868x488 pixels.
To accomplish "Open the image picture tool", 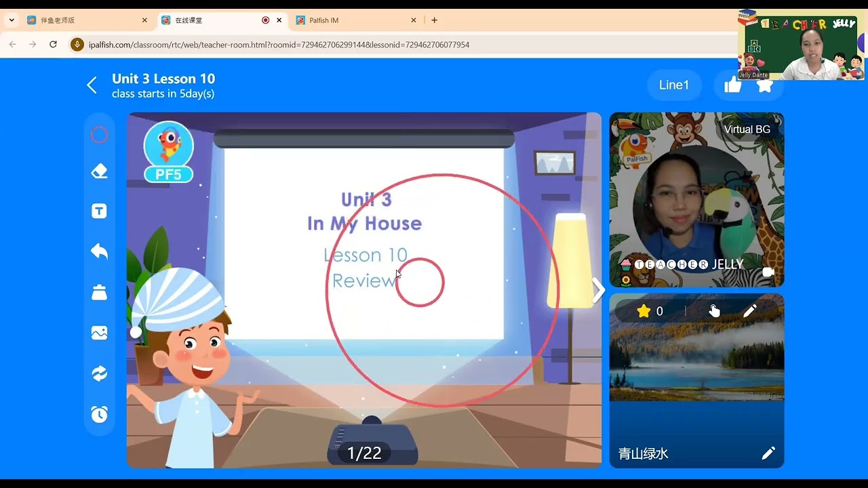I will [99, 333].
